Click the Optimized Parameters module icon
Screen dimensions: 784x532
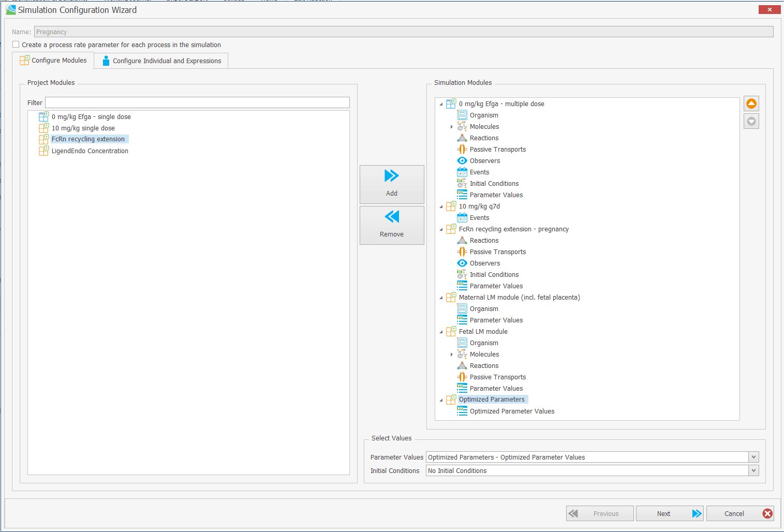(451, 400)
